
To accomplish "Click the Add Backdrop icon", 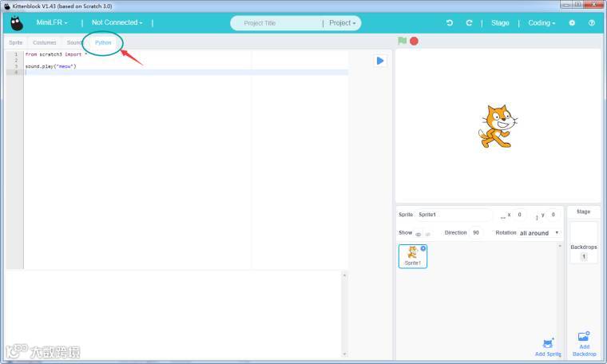I will click(x=584, y=336).
